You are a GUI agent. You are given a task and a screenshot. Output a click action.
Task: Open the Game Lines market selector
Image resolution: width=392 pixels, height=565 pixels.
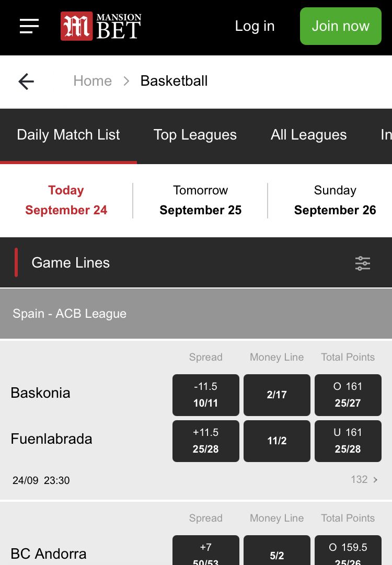pos(71,263)
